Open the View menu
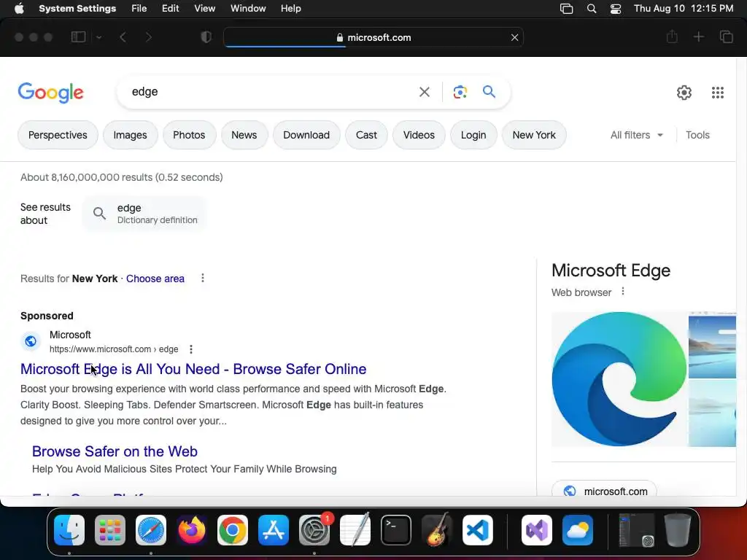The image size is (747, 560). click(x=205, y=9)
